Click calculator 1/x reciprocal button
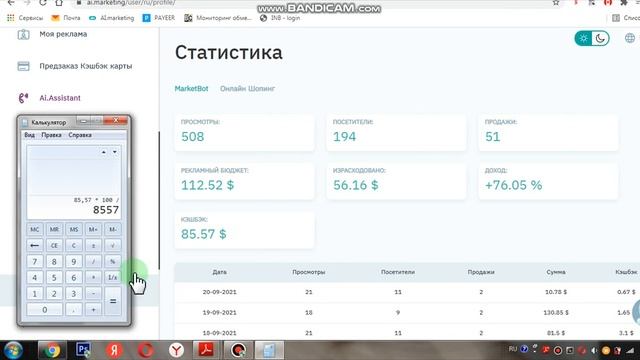The width and height of the screenshot is (640, 360). (x=113, y=278)
